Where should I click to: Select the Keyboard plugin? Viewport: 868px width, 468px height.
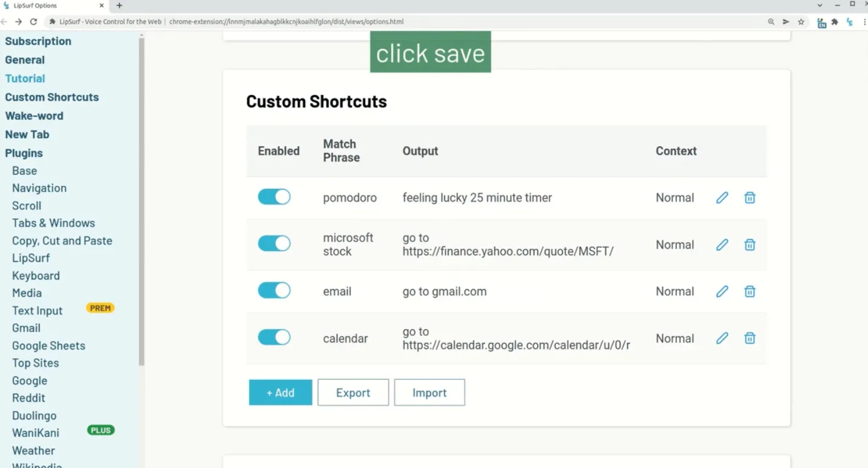point(36,275)
